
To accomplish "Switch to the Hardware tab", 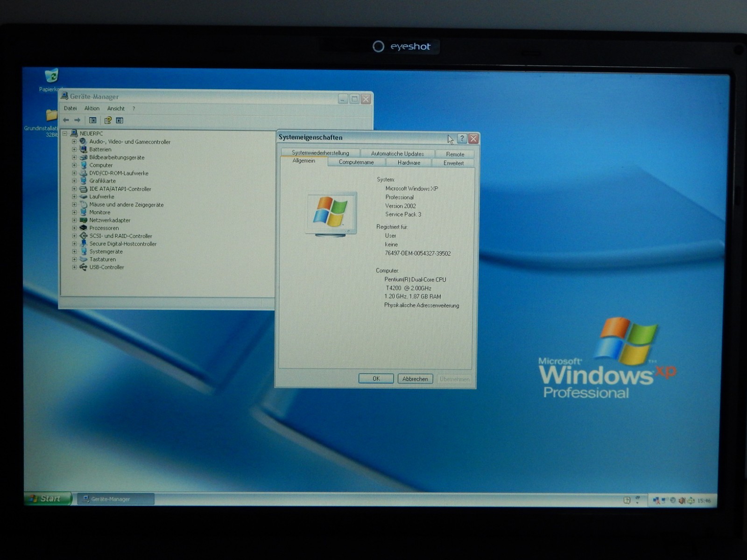I will [x=409, y=162].
